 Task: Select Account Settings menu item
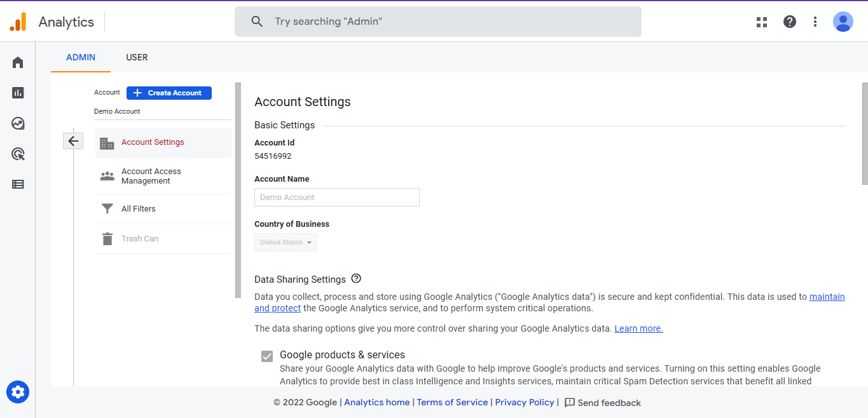click(163, 142)
